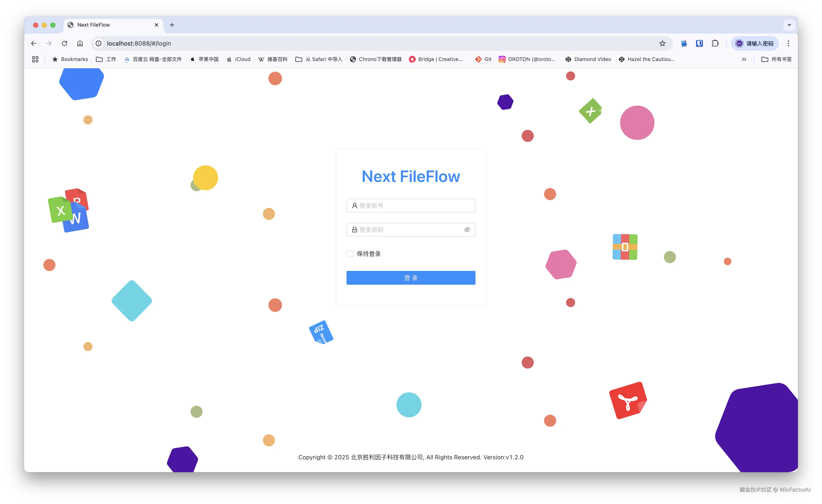Open the Chrome three-dot menu
Screen dimensions: 822x504
[x=789, y=43]
